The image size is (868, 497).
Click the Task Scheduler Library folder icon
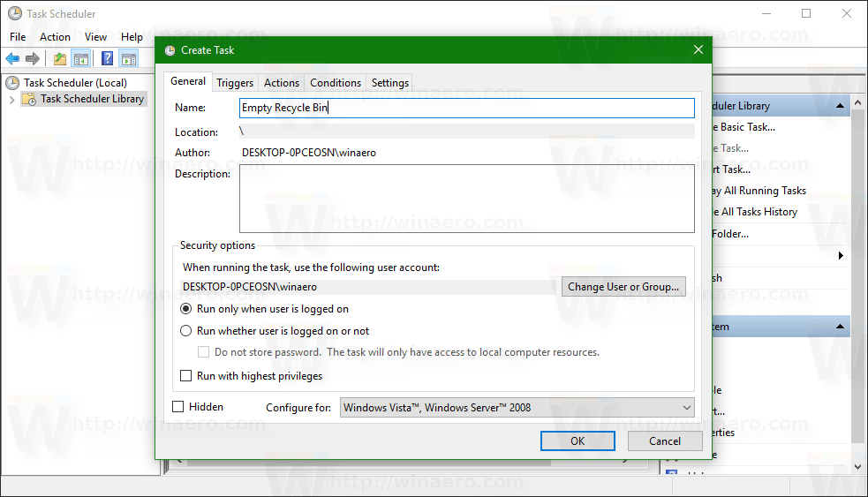coord(29,99)
